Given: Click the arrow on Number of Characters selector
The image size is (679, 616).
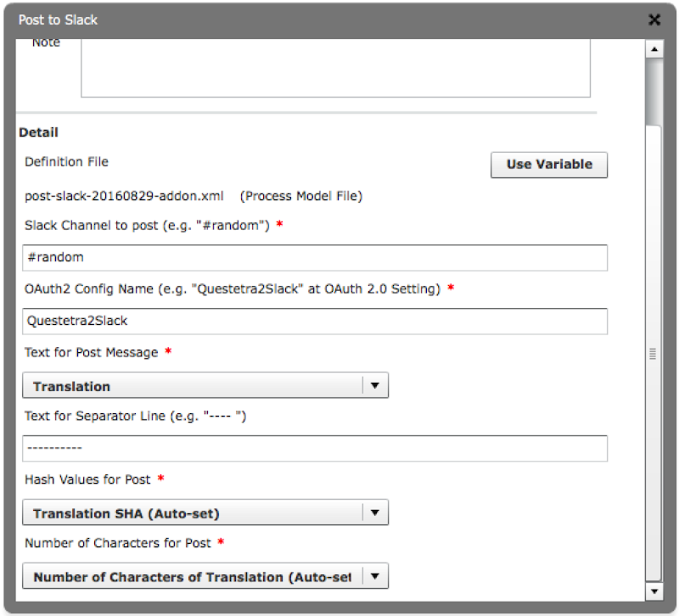Looking at the screenshot, I should click(374, 575).
